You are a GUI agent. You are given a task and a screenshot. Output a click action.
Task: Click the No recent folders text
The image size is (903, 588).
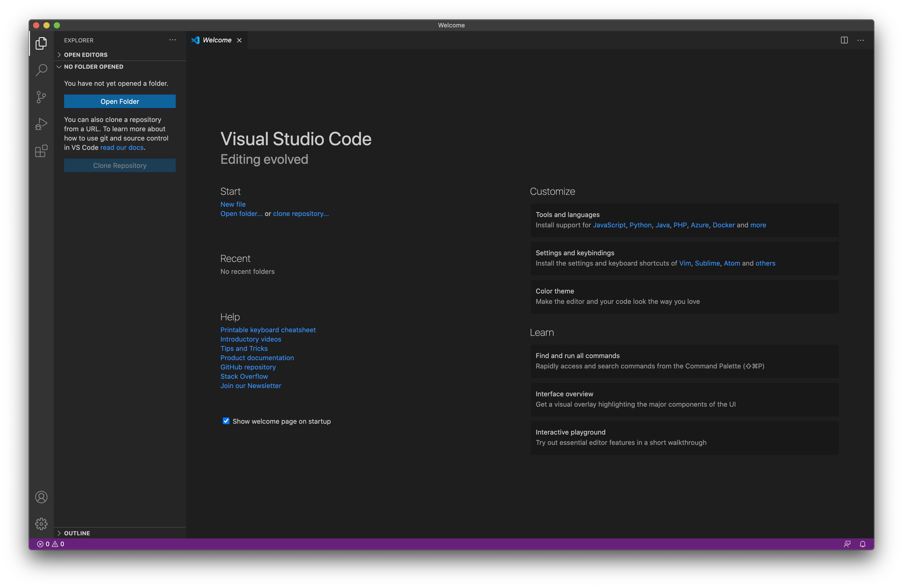pyautogui.click(x=247, y=272)
